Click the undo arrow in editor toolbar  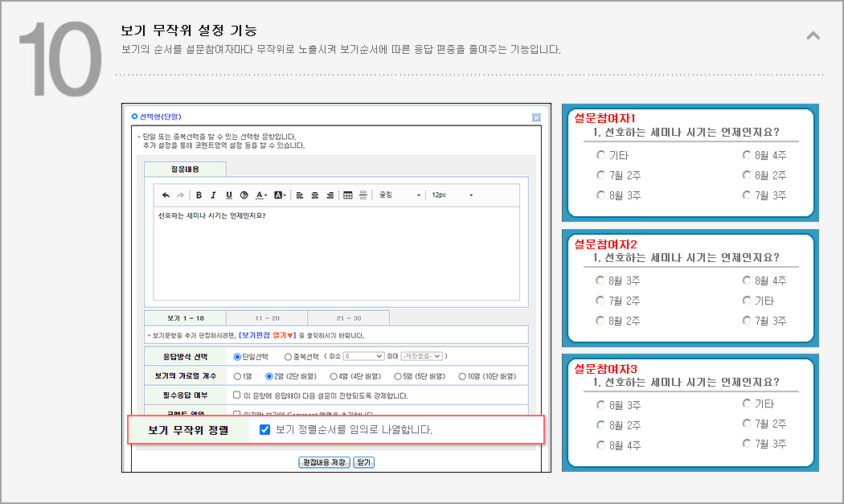click(x=166, y=195)
